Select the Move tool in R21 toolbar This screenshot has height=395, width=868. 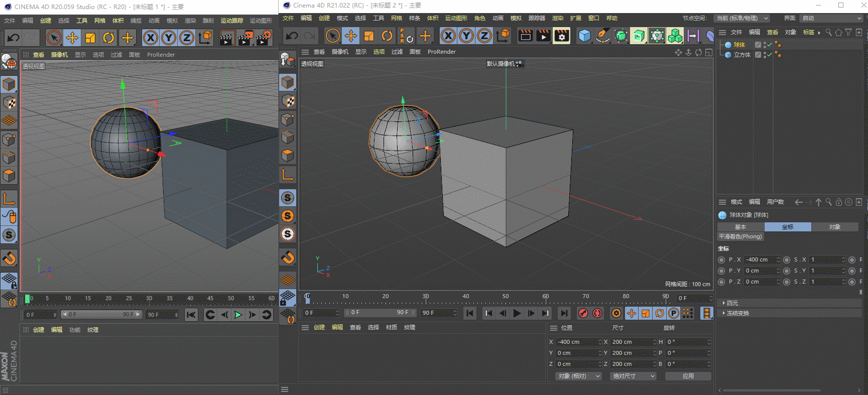350,36
